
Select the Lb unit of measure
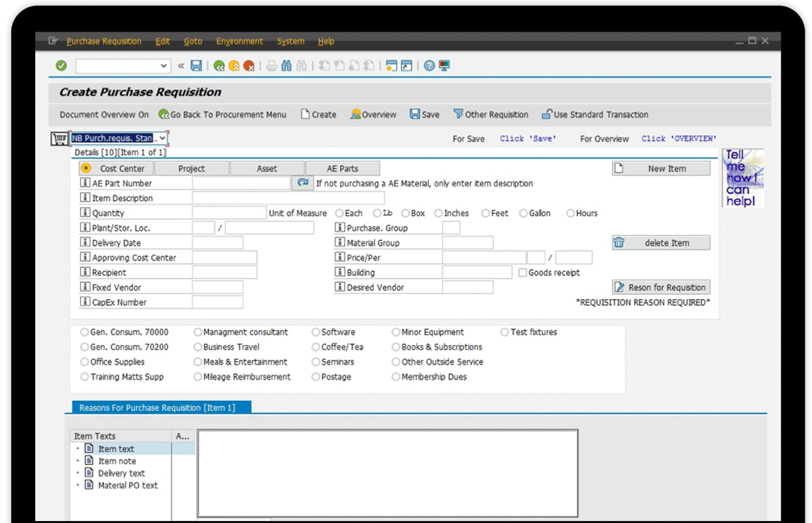click(x=377, y=213)
